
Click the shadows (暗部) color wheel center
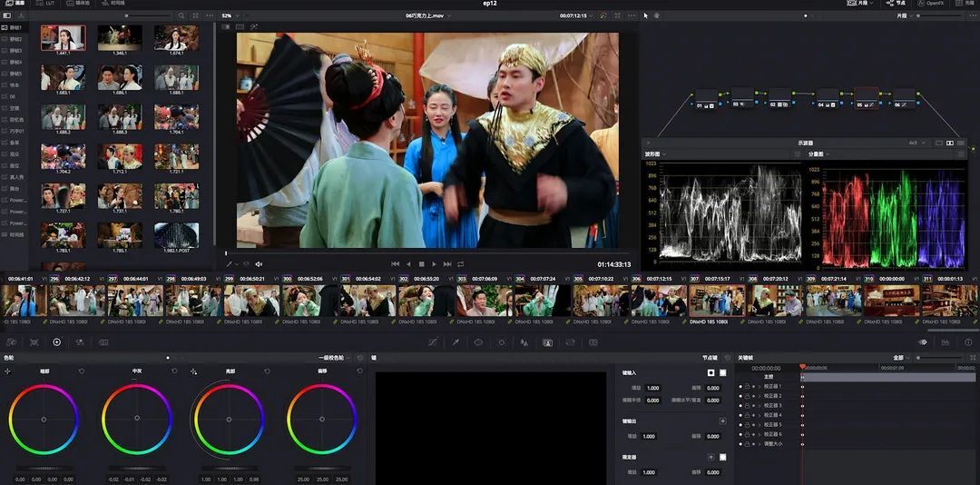tap(44, 420)
